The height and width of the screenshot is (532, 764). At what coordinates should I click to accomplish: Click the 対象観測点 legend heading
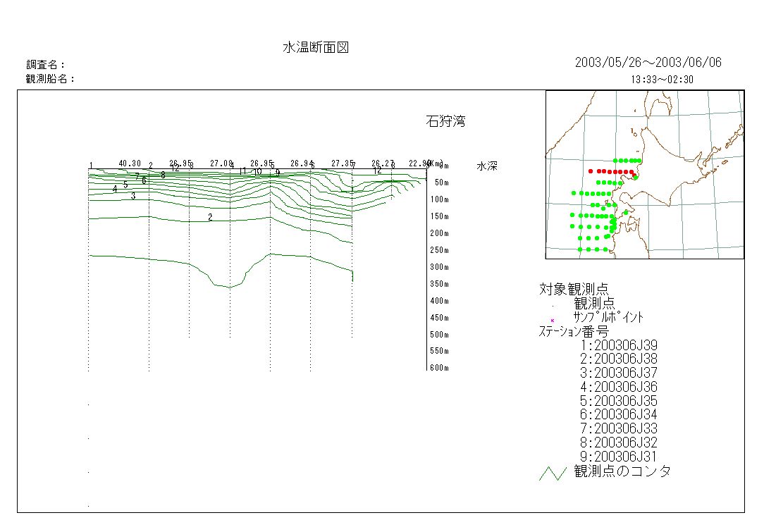574,289
